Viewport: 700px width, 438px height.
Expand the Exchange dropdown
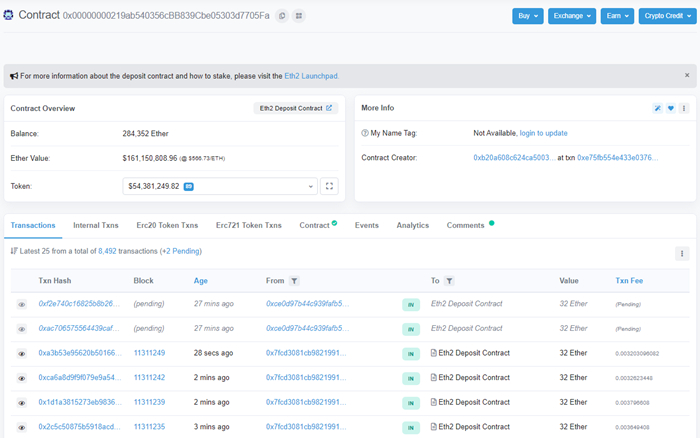pyautogui.click(x=572, y=16)
